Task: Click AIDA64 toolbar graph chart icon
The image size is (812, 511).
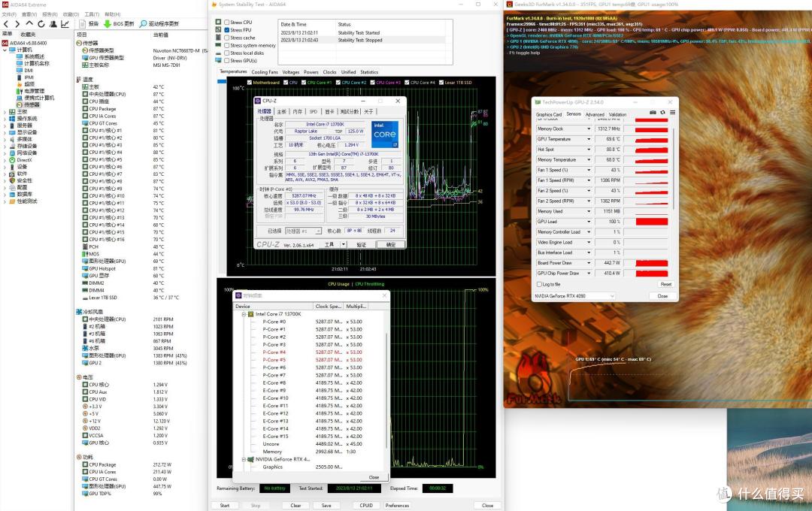Action: (65, 24)
